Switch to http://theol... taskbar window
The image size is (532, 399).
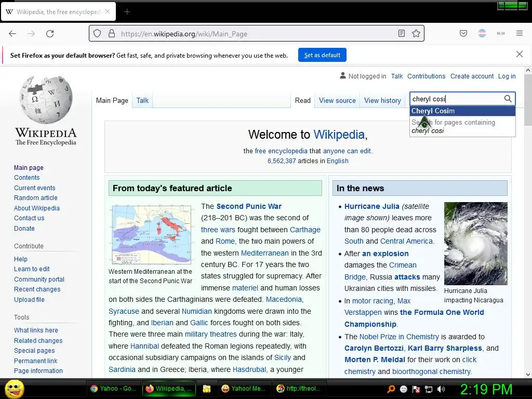(299, 389)
